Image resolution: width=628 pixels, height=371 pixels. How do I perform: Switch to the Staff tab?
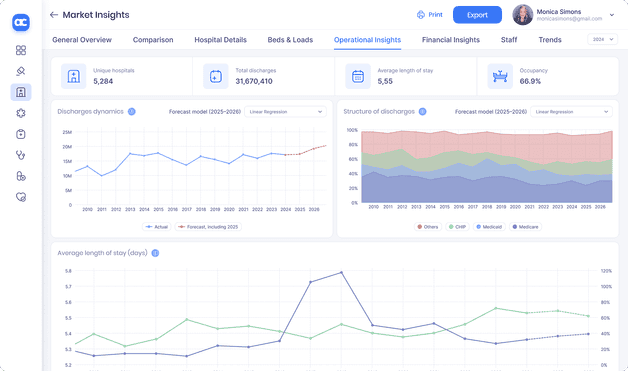(x=509, y=40)
